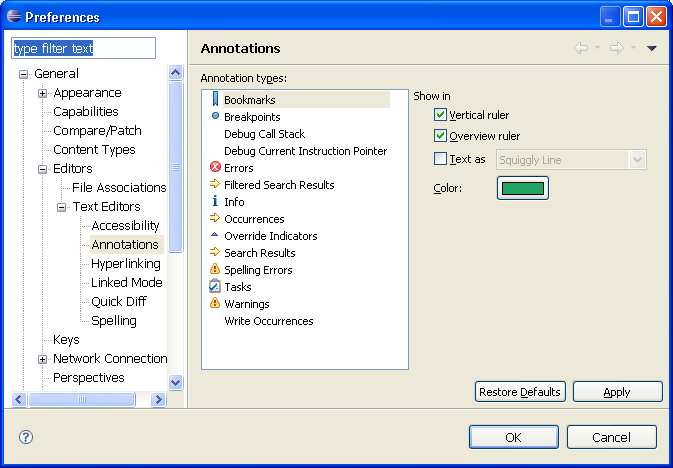Screen dimensions: 673x468
Task: Collapse the Text Editors tree node
Action: pos(61,207)
